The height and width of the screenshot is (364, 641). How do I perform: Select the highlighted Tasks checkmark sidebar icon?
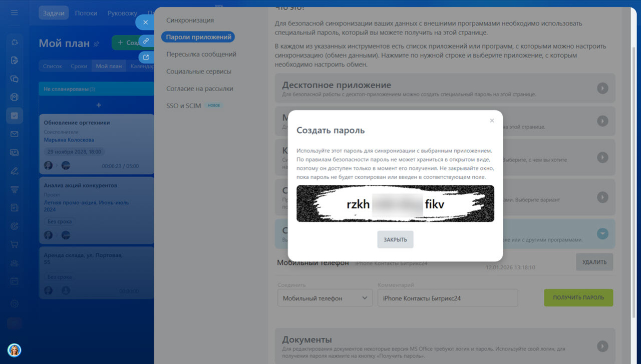[x=14, y=116]
